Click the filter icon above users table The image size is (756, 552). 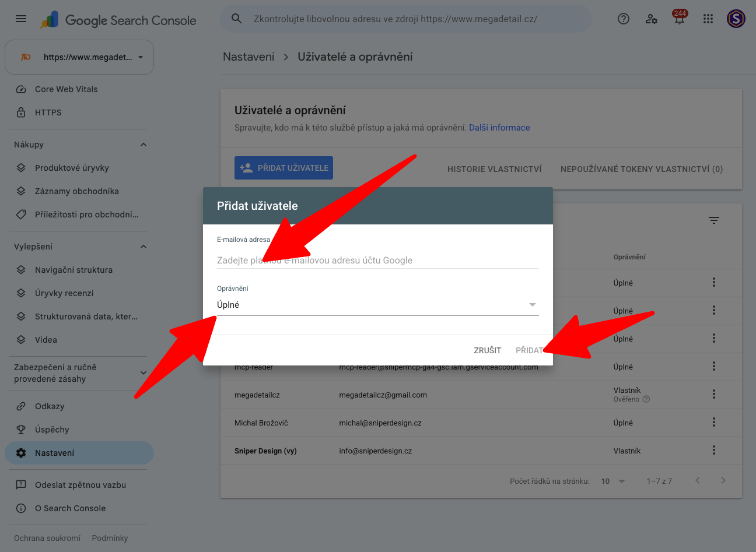[714, 220]
